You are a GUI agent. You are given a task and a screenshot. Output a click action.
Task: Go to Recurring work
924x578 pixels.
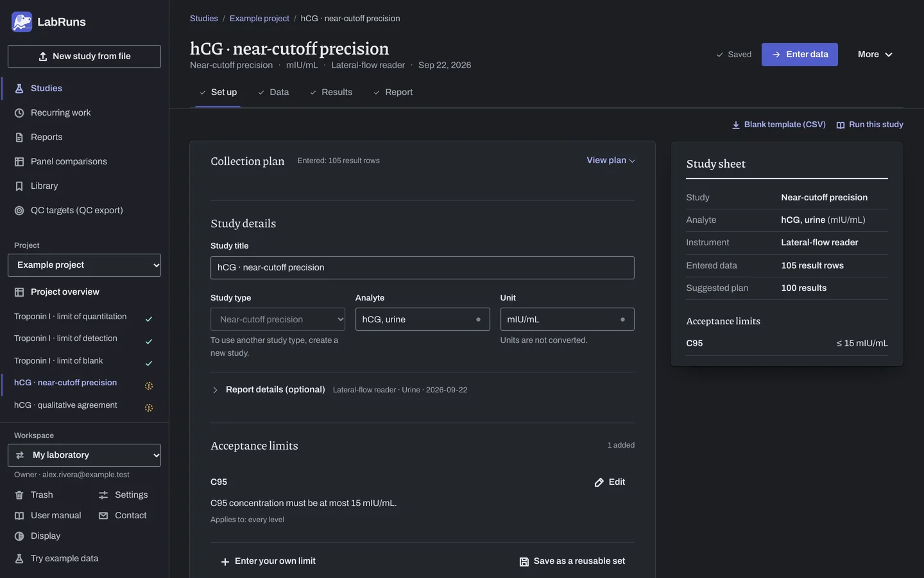pos(84,113)
